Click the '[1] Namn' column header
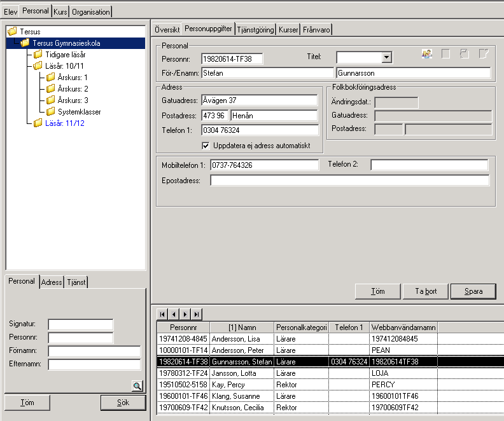This screenshot has height=421, width=504. [x=242, y=328]
